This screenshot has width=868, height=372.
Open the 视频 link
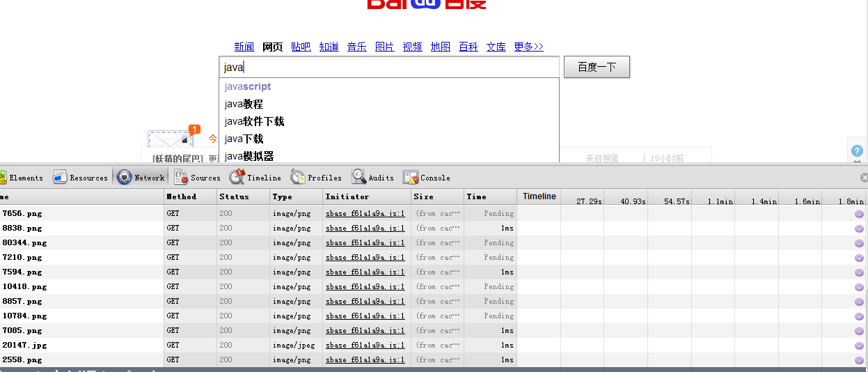tap(413, 47)
